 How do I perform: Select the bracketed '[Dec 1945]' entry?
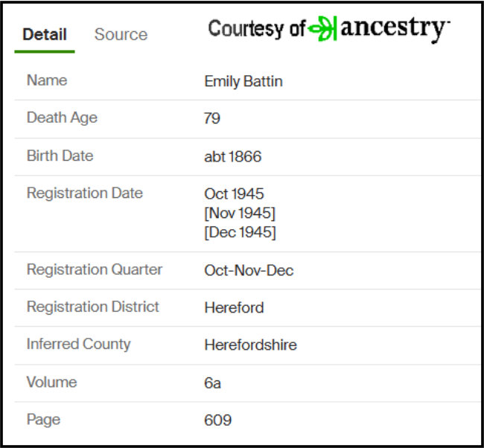(240, 232)
